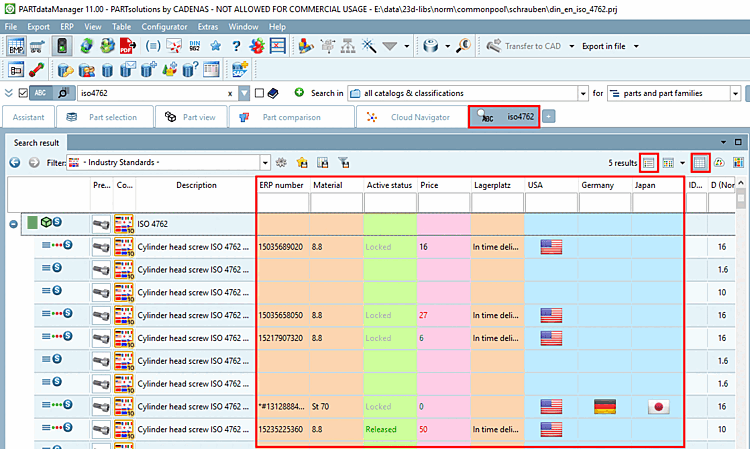This screenshot has height=449, width=750.
Task: Collapse the ISO 4762 tree node
Action: (14, 224)
